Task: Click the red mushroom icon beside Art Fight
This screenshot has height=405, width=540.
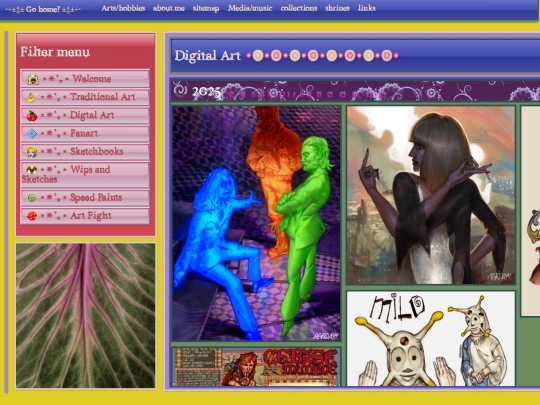Action: [x=32, y=216]
